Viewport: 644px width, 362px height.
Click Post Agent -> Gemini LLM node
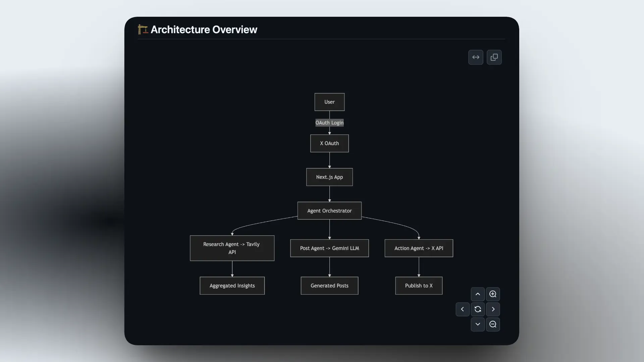329,248
